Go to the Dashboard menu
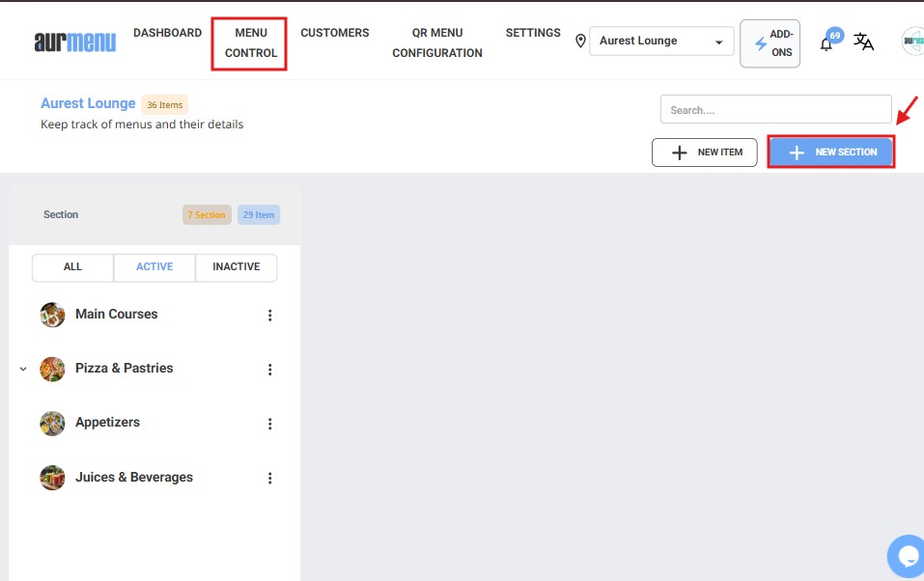 pos(167,33)
